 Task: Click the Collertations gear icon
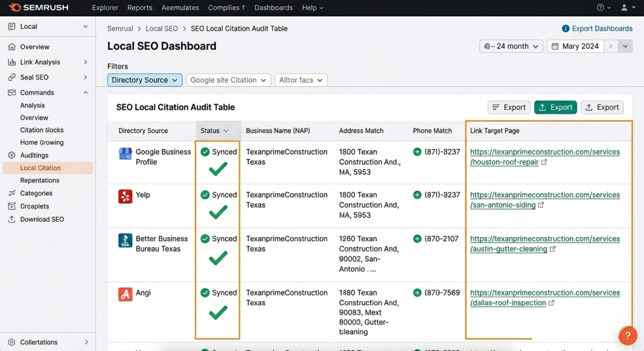(x=12, y=342)
